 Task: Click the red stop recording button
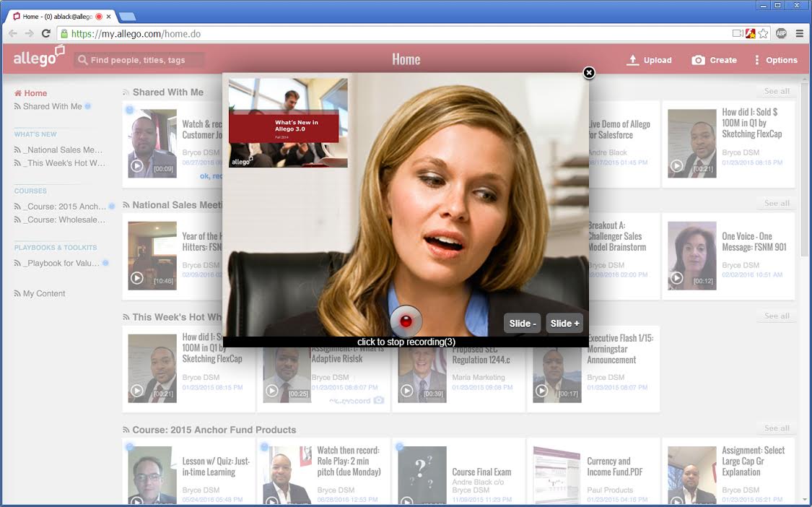[x=406, y=321]
